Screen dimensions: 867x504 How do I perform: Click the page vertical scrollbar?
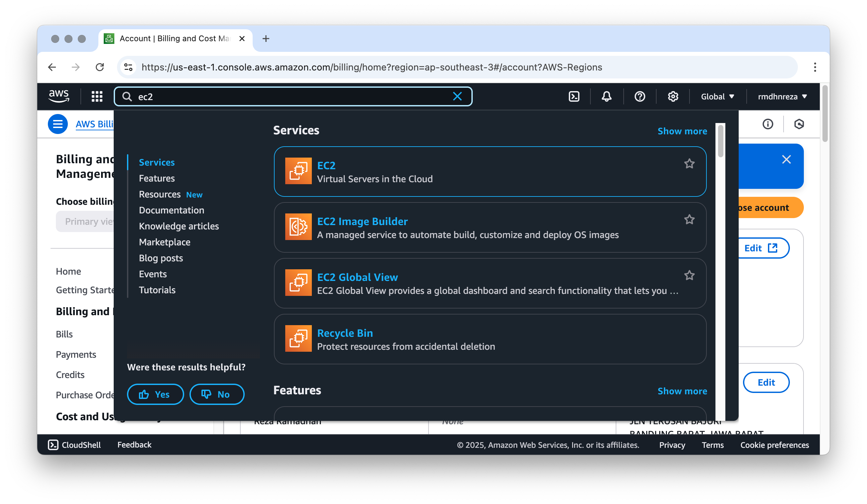[x=824, y=113]
